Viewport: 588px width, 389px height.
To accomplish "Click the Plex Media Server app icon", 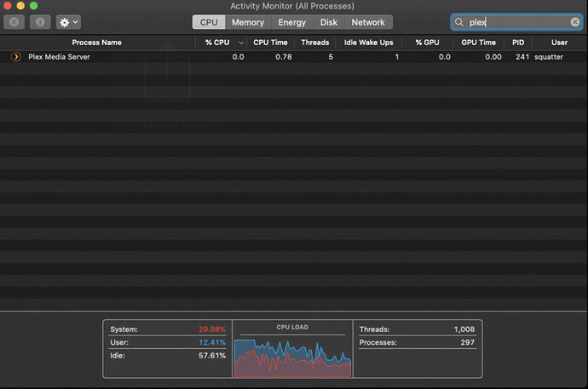I will pos(15,57).
